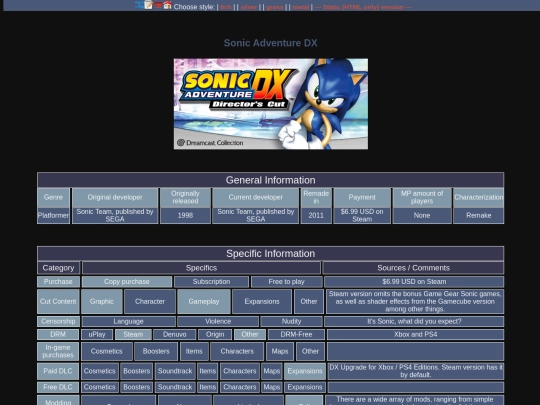Click the Sonic Adventure DX page title
The image size is (540, 405).
[x=270, y=43]
